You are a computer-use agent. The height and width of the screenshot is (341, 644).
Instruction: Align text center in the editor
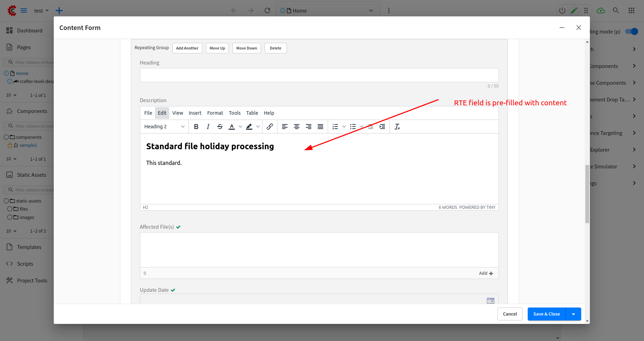pos(296,126)
